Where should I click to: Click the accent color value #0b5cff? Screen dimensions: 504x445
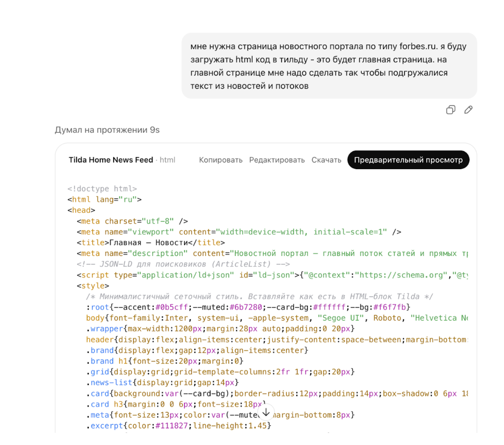(171, 307)
